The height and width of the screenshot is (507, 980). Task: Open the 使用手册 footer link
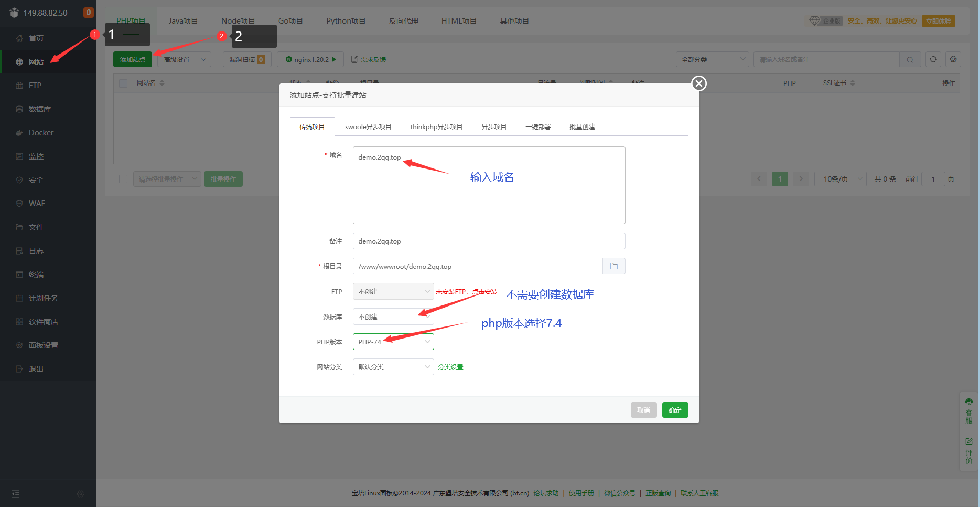(x=581, y=493)
